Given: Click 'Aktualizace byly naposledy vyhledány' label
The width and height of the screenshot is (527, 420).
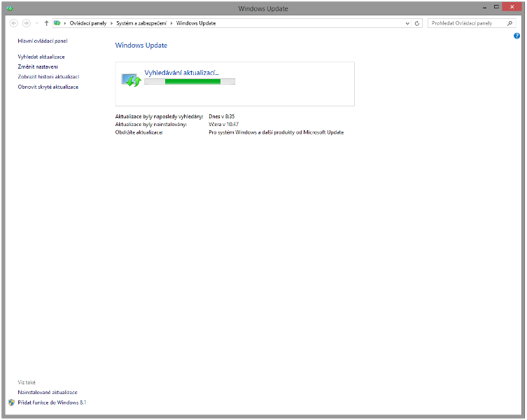Looking at the screenshot, I should coord(159,116).
